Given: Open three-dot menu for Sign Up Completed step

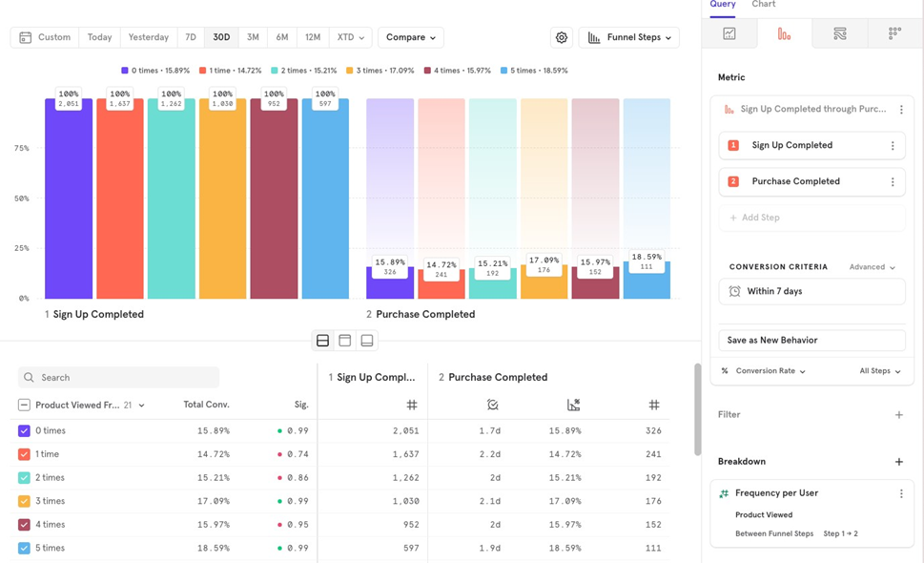Looking at the screenshot, I should [x=893, y=146].
